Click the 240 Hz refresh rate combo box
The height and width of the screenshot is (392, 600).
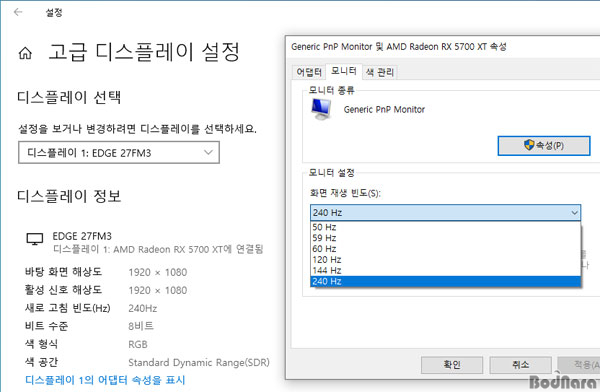pos(445,212)
